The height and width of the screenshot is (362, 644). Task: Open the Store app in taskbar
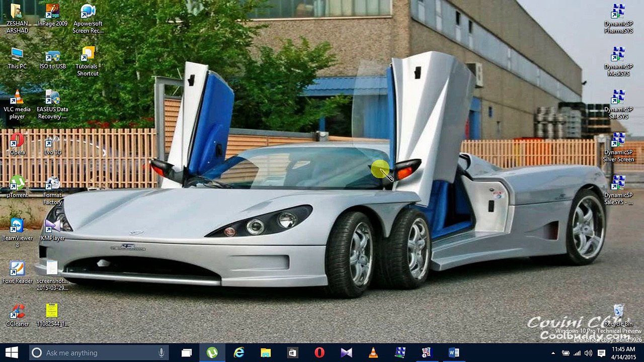tap(292, 353)
